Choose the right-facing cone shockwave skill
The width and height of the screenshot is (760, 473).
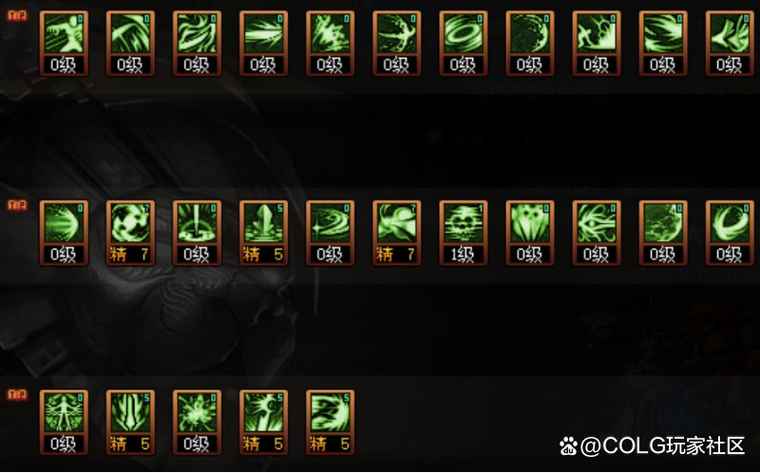click(x=64, y=233)
